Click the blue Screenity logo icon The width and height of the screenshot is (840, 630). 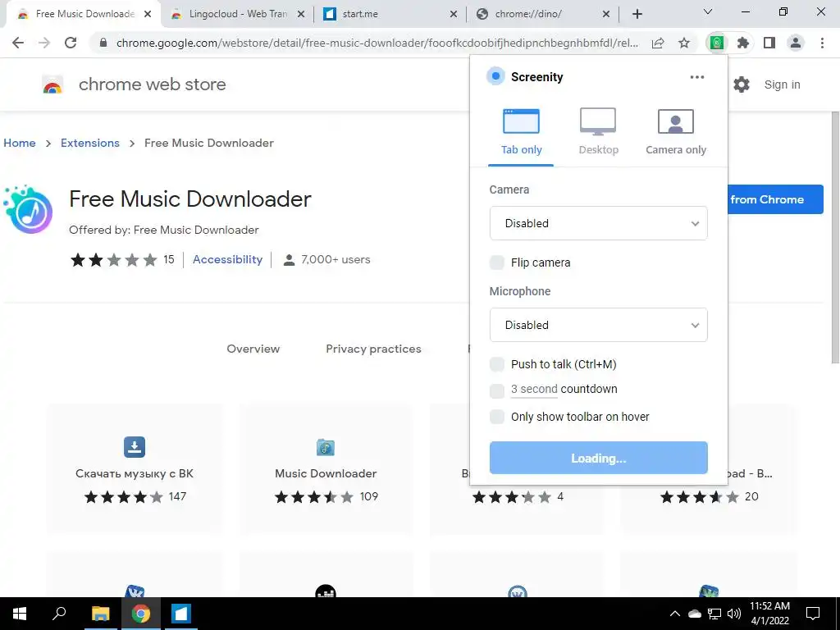tap(495, 76)
